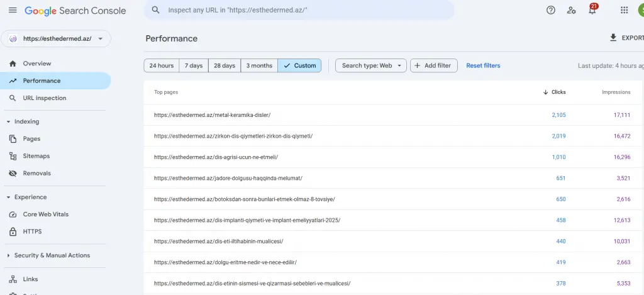The image size is (644, 295).
Task: Click the dis-agrisi-ucun-ne-etmeli page row
Action: (394, 157)
